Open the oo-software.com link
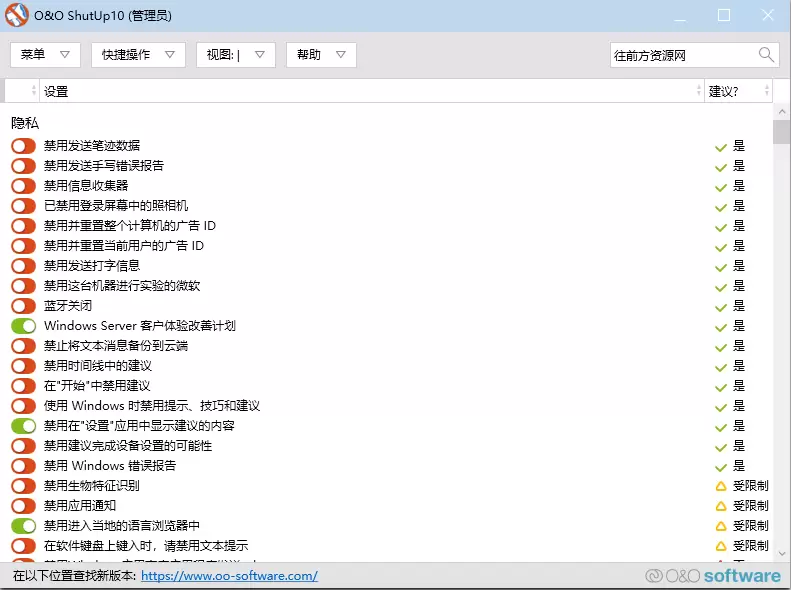Viewport: 791px width, 590px height. click(x=230, y=575)
